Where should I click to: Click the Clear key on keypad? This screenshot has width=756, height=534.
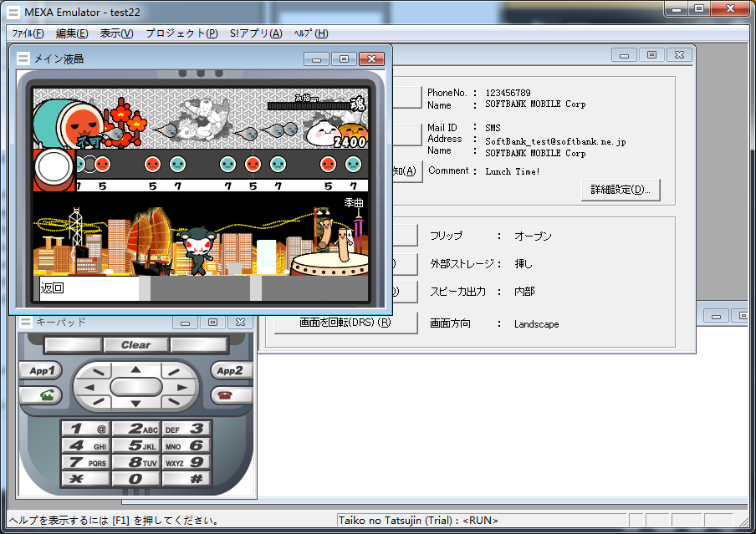pyautogui.click(x=136, y=345)
